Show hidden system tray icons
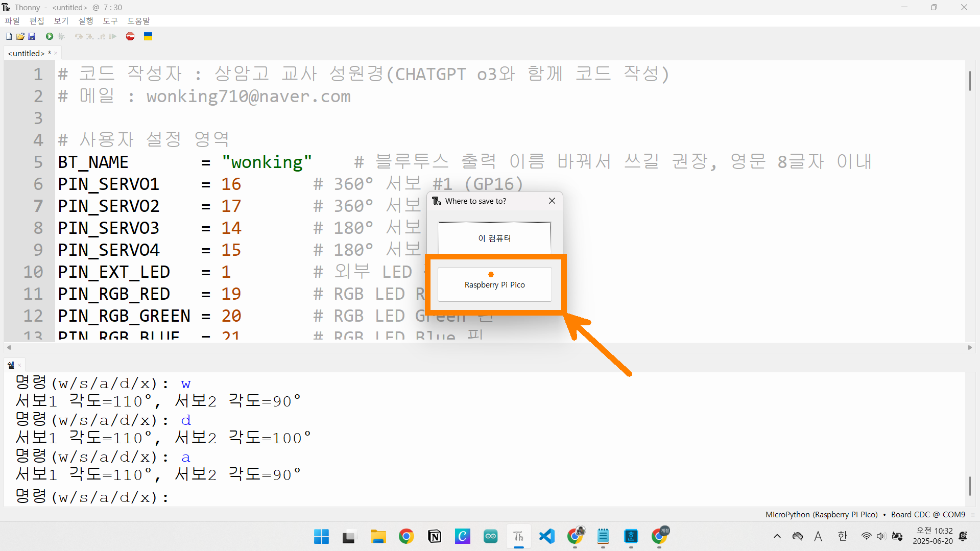The height and width of the screenshot is (551, 980). (x=777, y=536)
